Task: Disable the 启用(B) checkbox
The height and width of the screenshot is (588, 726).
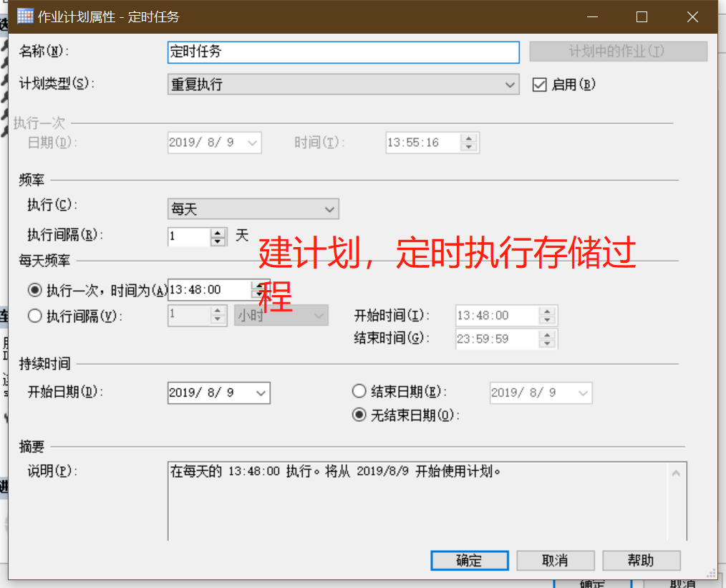Action: click(x=540, y=84)
